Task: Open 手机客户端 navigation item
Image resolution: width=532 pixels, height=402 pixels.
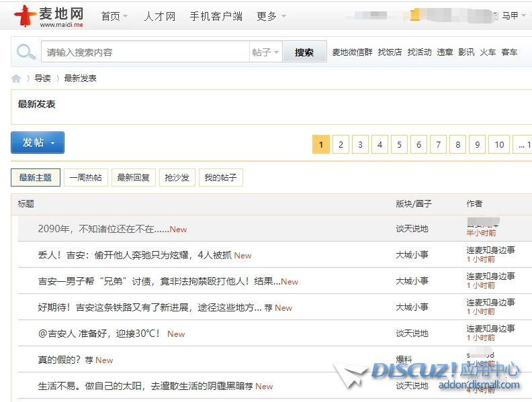Action: [x=216, y=16]
